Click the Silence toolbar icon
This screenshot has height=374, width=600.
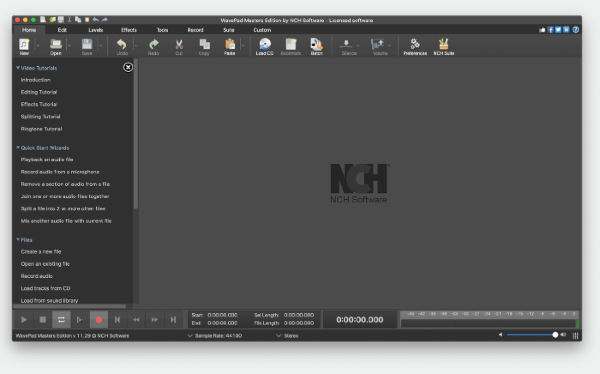tap(349, 47)
